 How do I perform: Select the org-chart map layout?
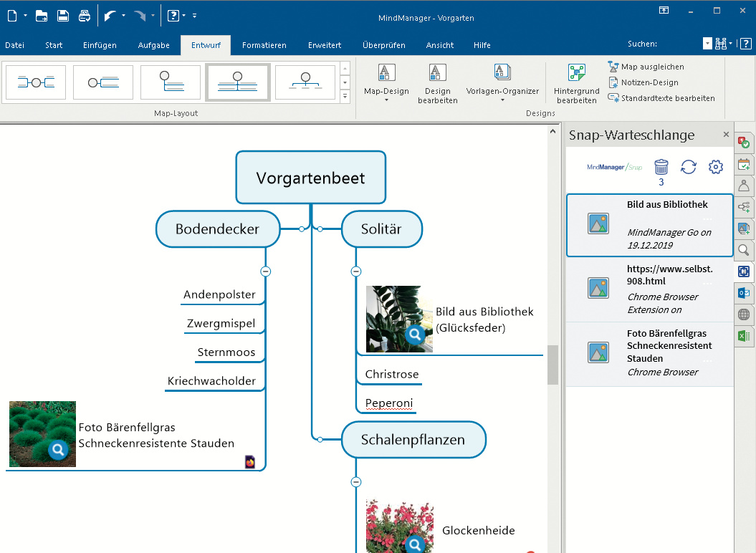coord(305,82)
